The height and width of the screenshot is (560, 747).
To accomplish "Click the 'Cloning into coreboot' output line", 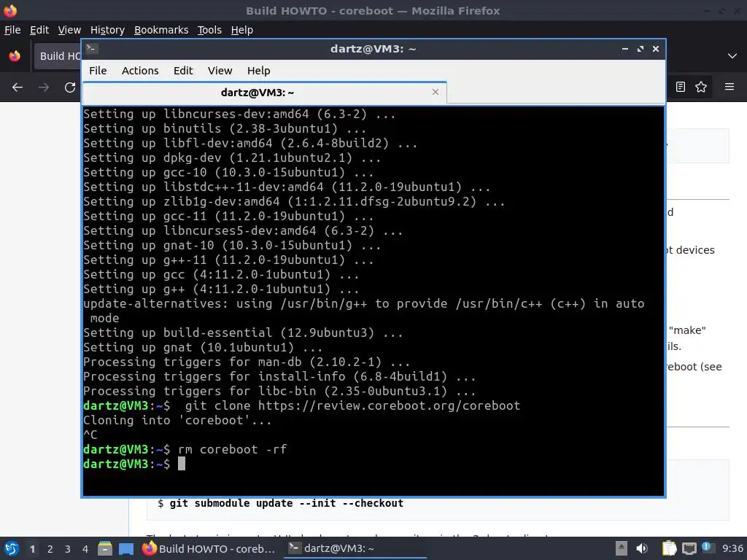I will (x=177, y=421).
